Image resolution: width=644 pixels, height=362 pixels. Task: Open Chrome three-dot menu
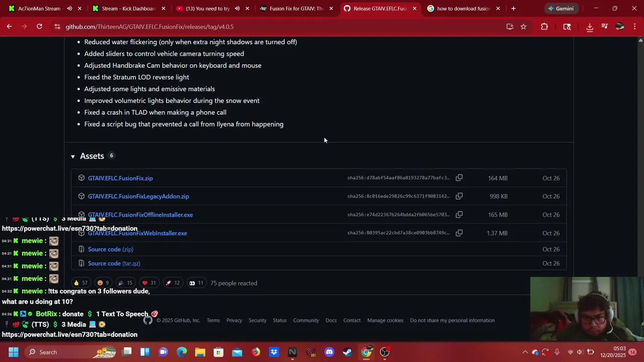pyautogui.click(x=634, y=27)
